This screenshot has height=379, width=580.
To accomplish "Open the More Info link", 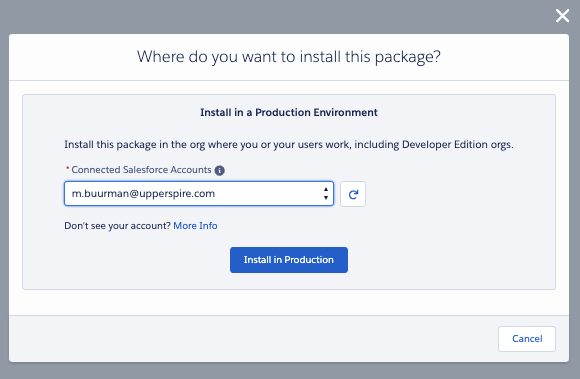I will click(195, 226).
